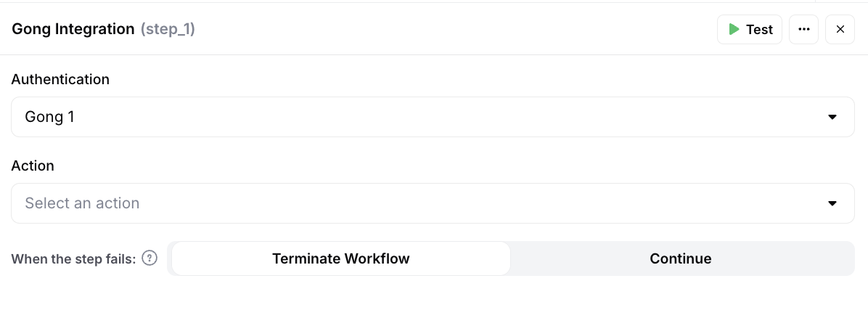The width and height of the screenshot is (868, 318).
Task: Click the When the step fails label
Action: tap(73, 259)
